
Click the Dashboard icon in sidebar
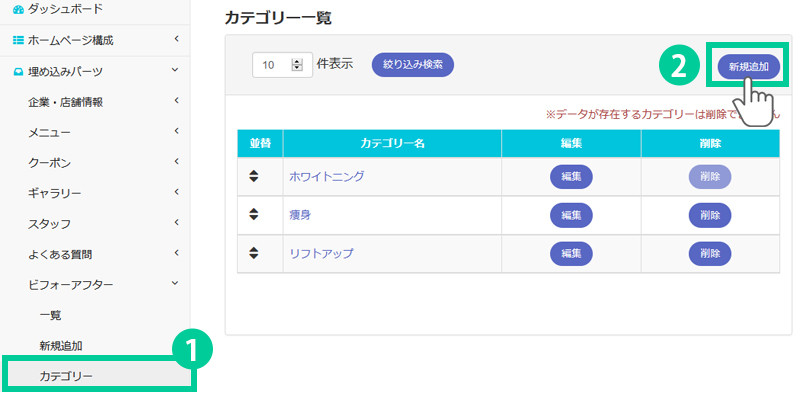coord(19,9)
